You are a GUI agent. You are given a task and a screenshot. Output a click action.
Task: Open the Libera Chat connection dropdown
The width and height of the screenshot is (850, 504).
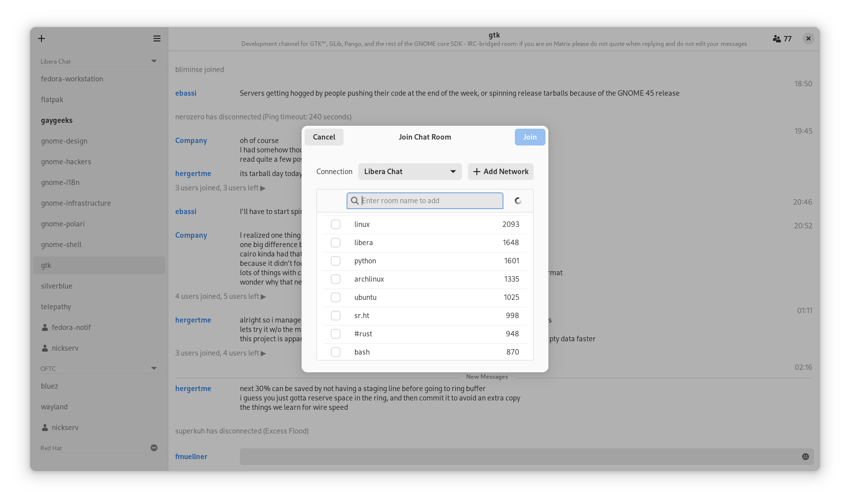point(410,172)
